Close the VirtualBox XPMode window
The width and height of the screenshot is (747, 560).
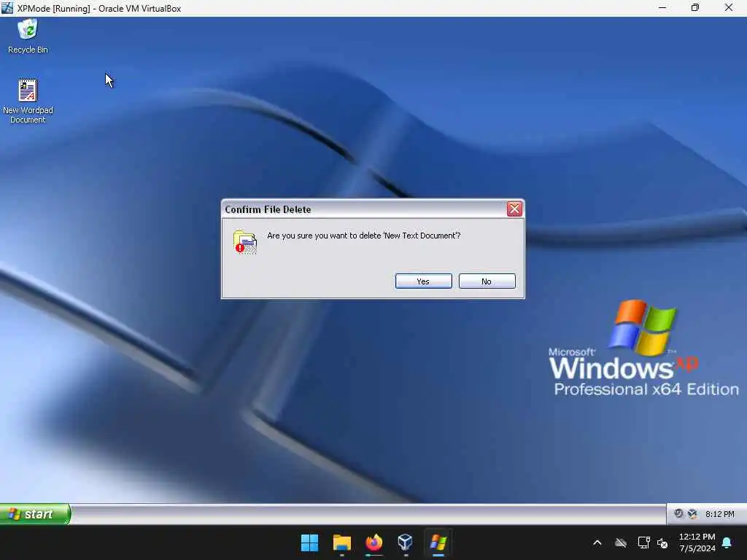(x=729, y=8)
